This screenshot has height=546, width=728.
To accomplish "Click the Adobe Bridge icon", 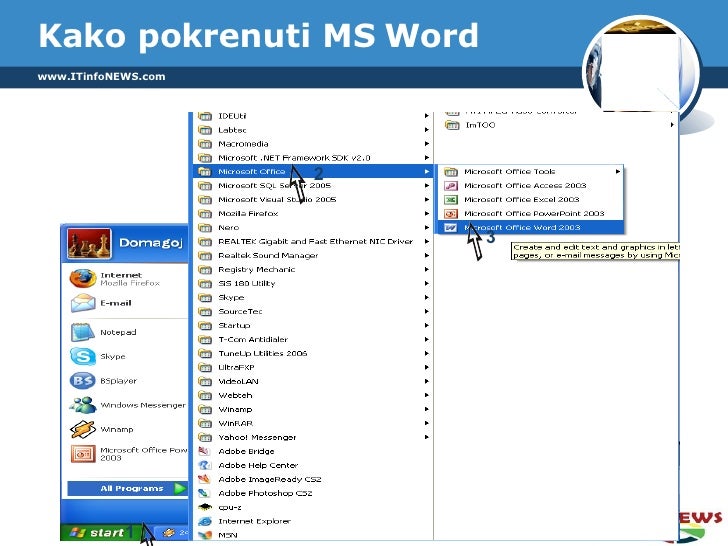I will click(204, 451).
